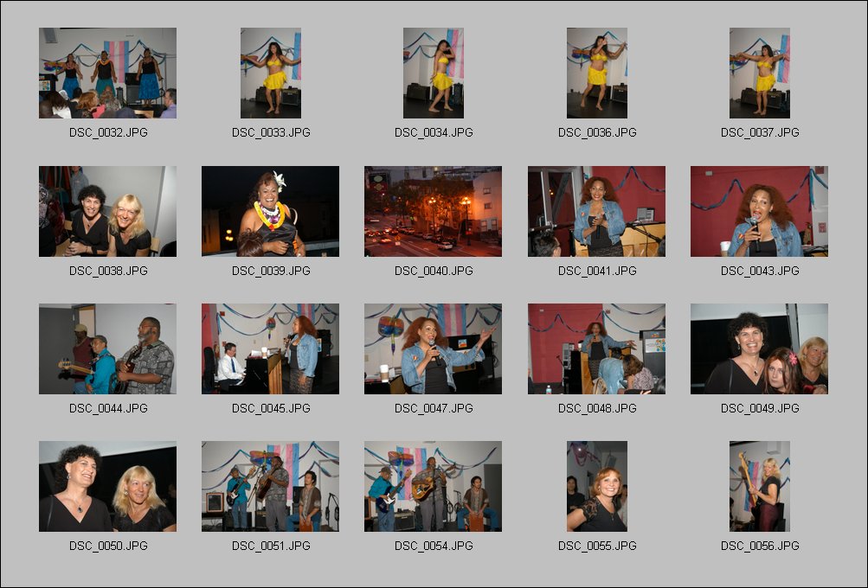
Task: Click the DSC_0056.JPG caption label
Action: click(x=760, y=546)
